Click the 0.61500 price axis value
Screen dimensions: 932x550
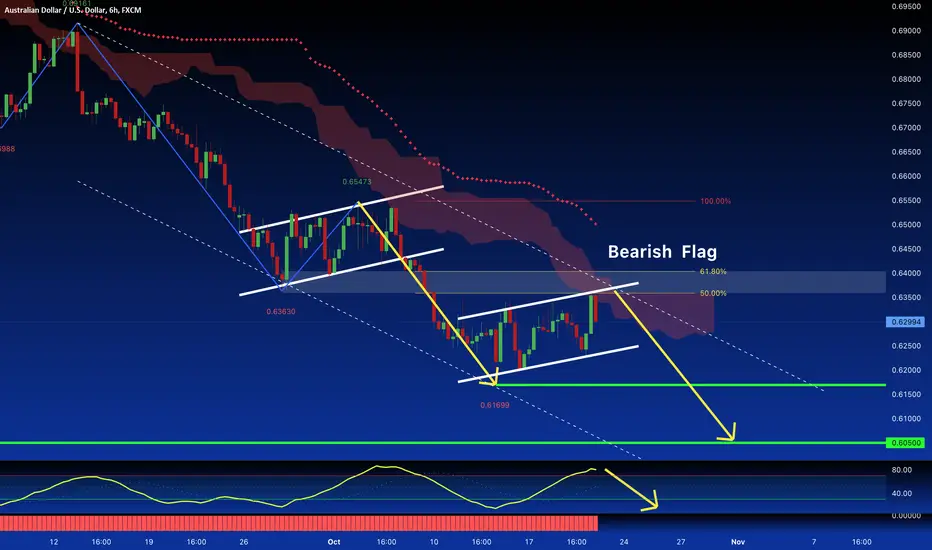point(906,394)
